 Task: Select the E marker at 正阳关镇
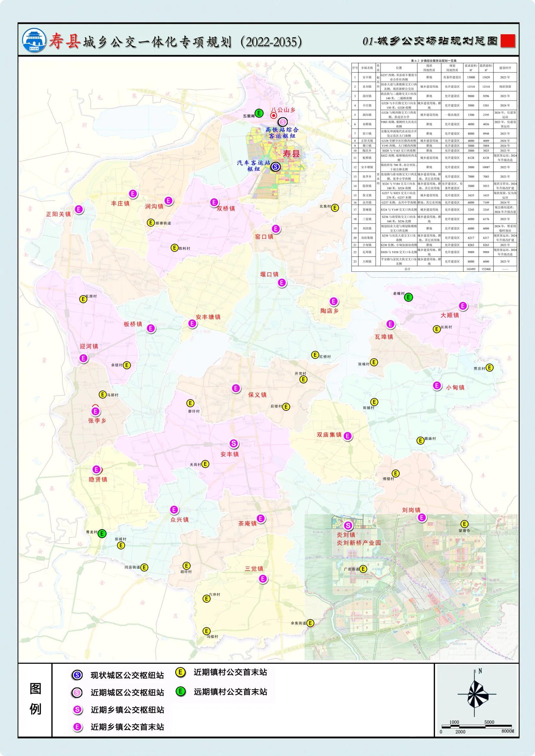(x=78, y=209)
